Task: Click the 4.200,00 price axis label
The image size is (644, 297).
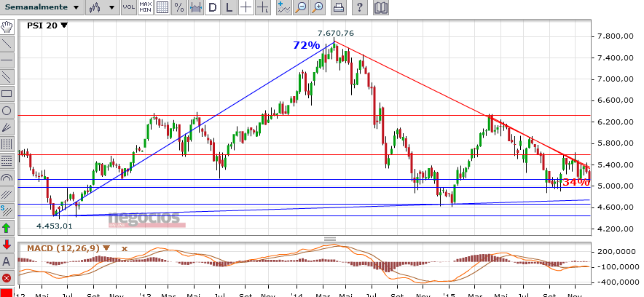Action: point(614,229)
